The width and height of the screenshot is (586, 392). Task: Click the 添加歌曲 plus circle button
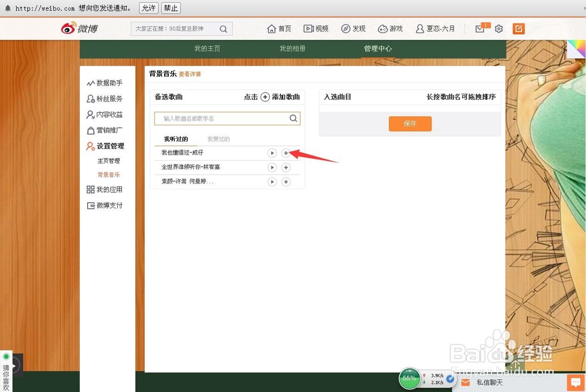click(x=265, y=97)
